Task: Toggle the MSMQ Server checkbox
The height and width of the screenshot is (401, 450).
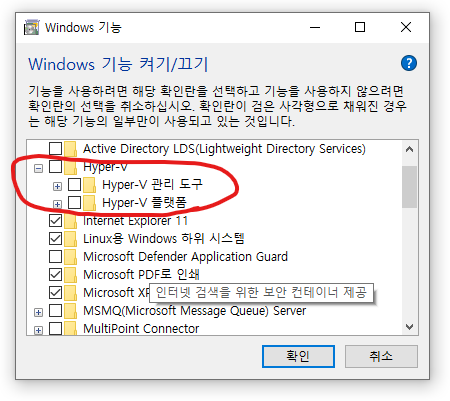Action: [55, 310]
